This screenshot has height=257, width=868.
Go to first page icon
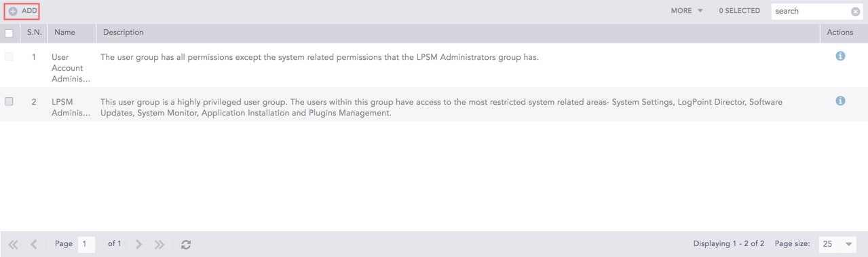[x=13, y=244]
